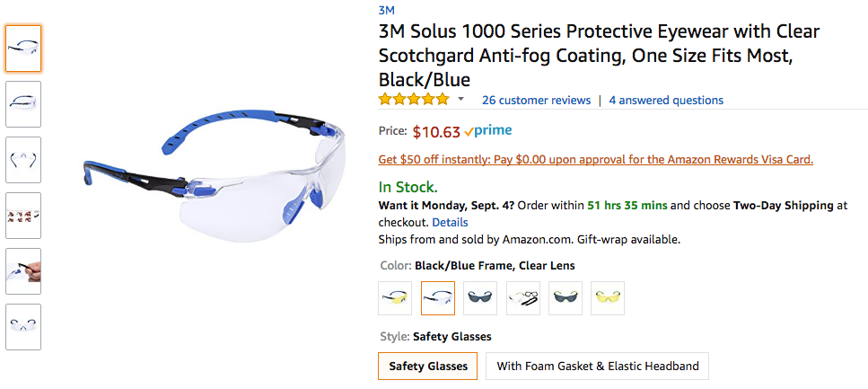Switch style to With Foam Gasket & Elastic Headband
868x389 pixels.
(x=597, y=367)
